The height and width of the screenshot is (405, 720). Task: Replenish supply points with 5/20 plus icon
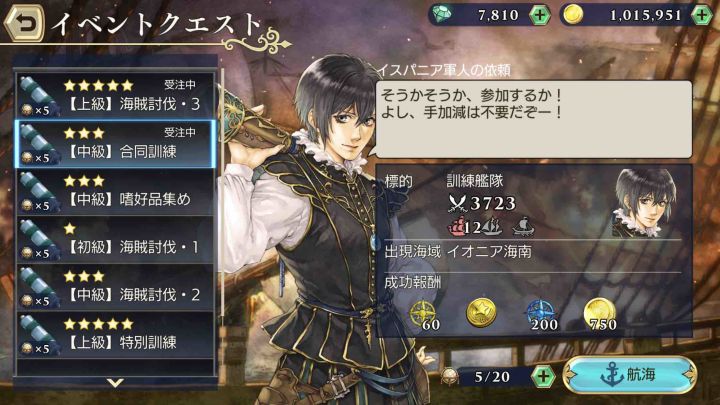[543, 376]
